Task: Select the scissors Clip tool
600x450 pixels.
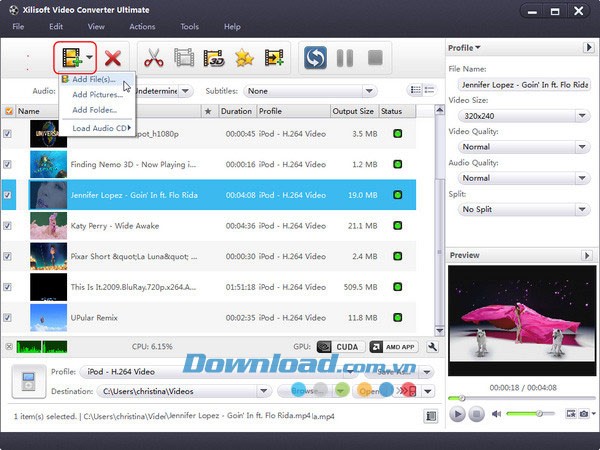Action: [x=154, y=58]
